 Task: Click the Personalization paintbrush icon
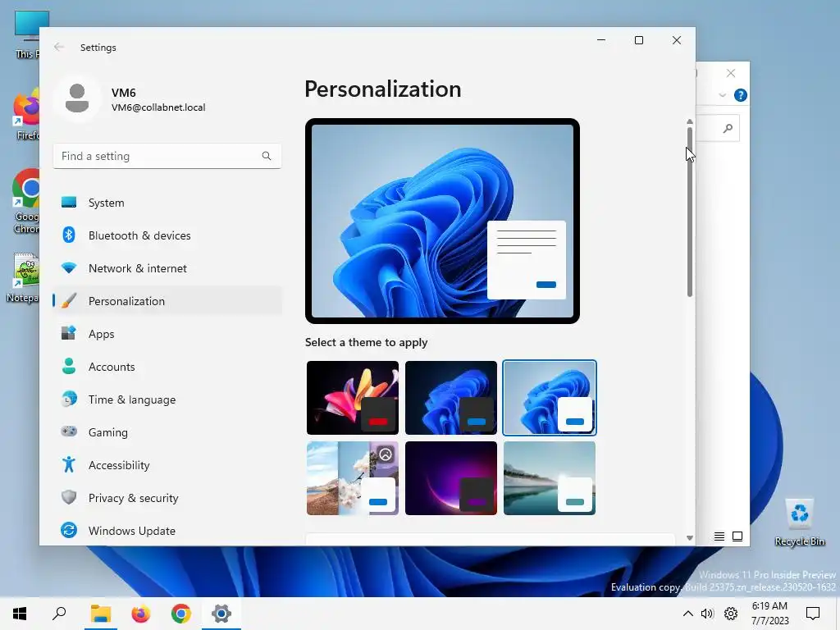coord(69,301)
